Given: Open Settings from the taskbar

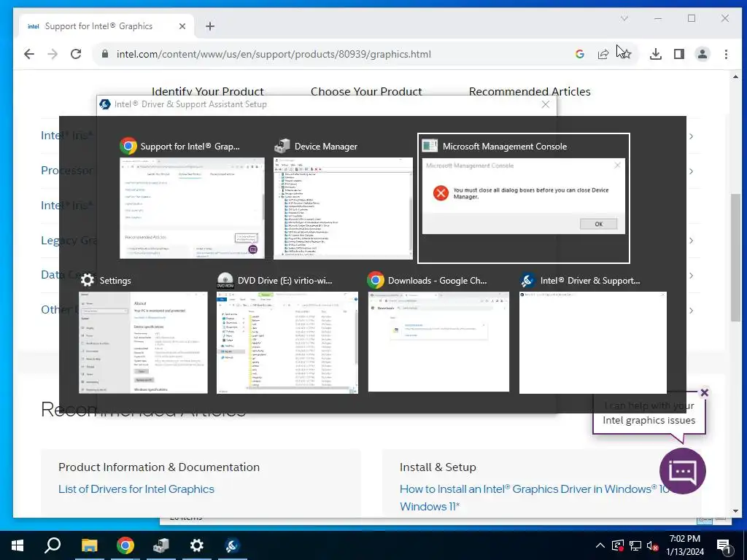Looking at the screenshot, I should [x=197, y=545].
